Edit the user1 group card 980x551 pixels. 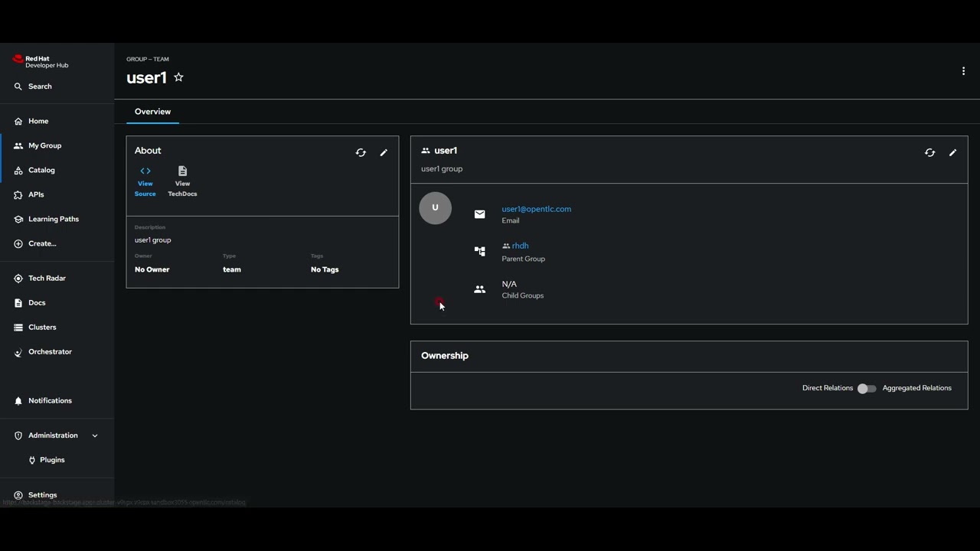point(952,152)
